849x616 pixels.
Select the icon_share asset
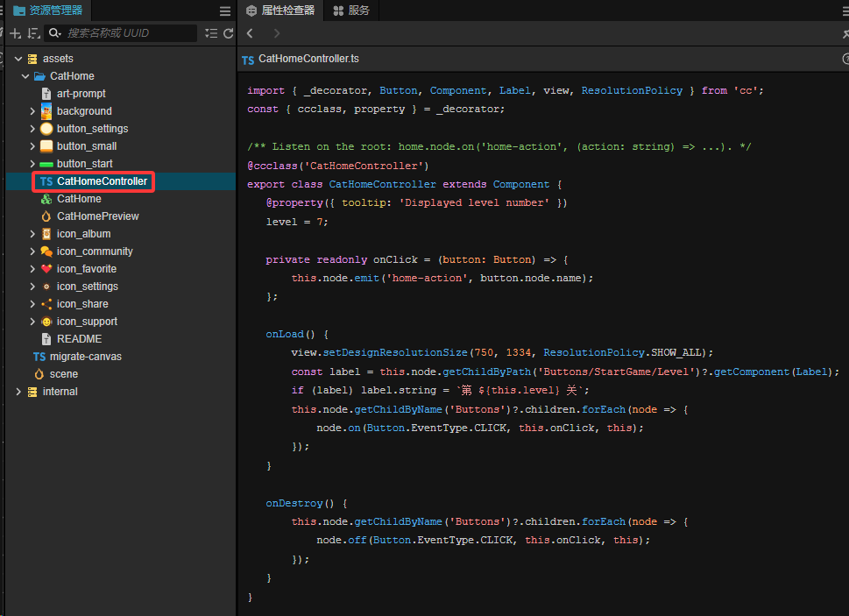click(x=121, y=304)
